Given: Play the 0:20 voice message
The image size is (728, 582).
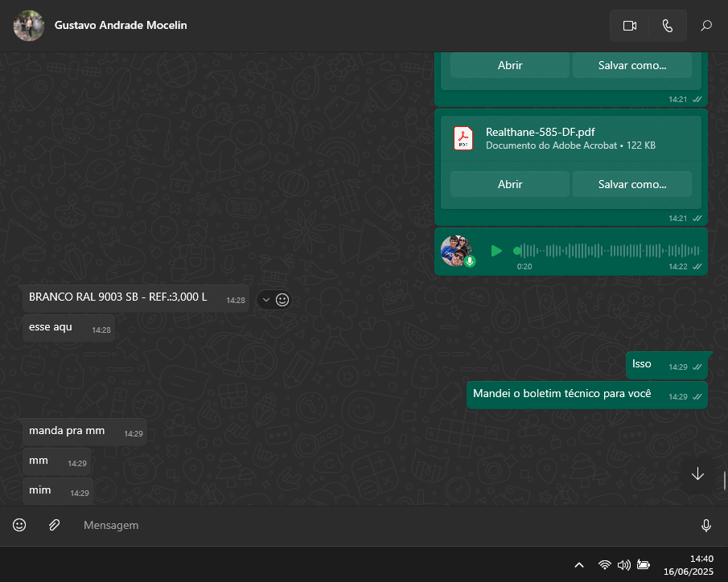Looking at the screenshot, I should 496,251.
